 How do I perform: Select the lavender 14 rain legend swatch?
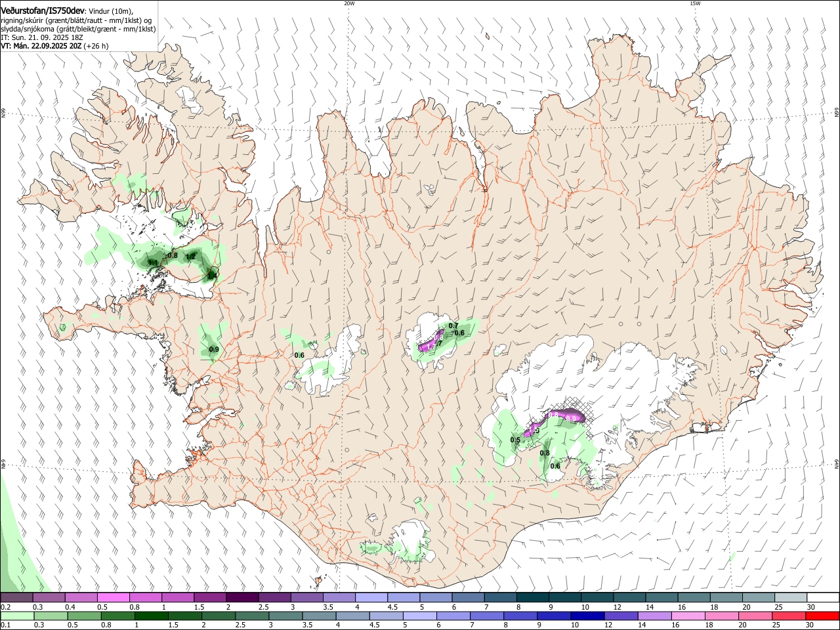655,616
